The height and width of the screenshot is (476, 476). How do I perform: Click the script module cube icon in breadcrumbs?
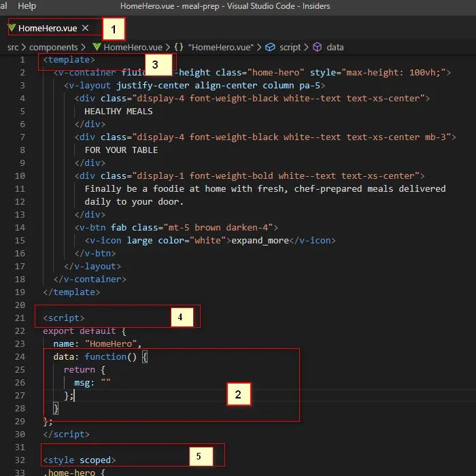tap(270, 48)
